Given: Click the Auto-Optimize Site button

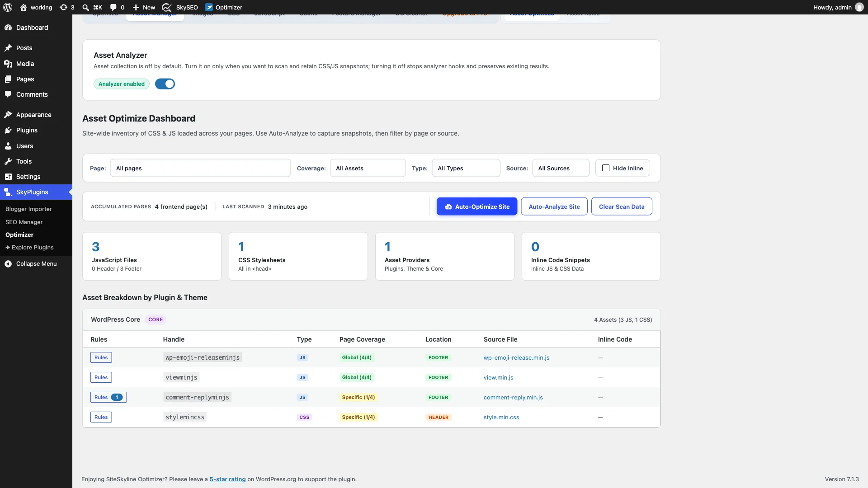Looking at the screenshot, I should click(477, 206).
